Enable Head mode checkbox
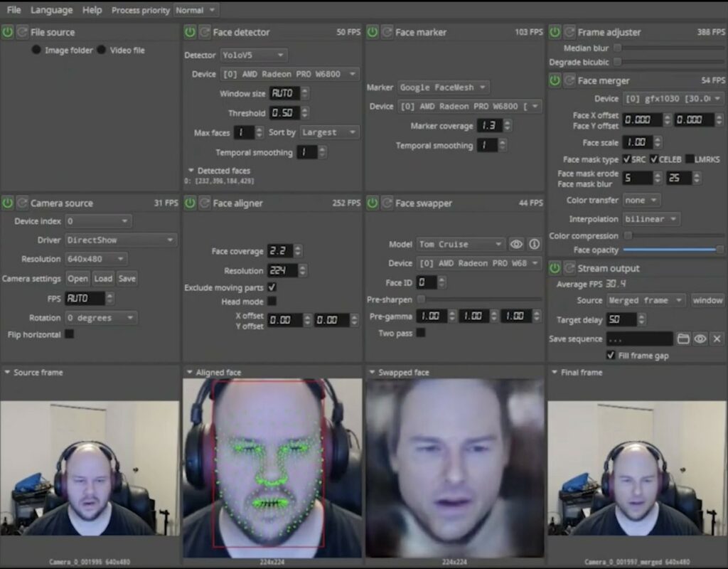 click(x=272, y=301)
